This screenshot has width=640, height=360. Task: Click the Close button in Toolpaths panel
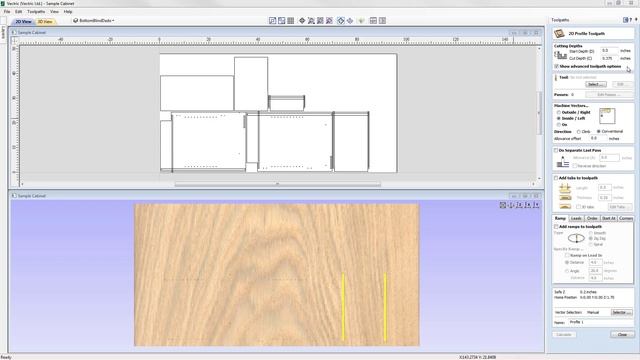[622, 335]
